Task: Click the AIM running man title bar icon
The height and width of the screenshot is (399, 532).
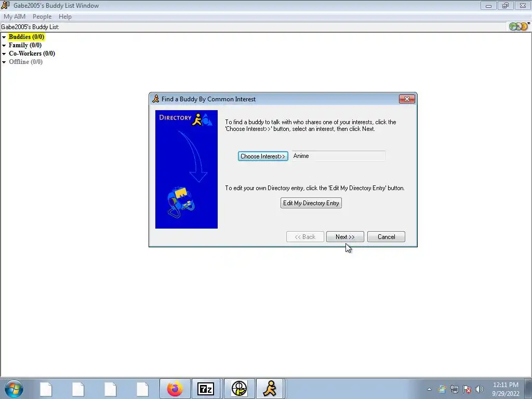Action: click(5, 5)
